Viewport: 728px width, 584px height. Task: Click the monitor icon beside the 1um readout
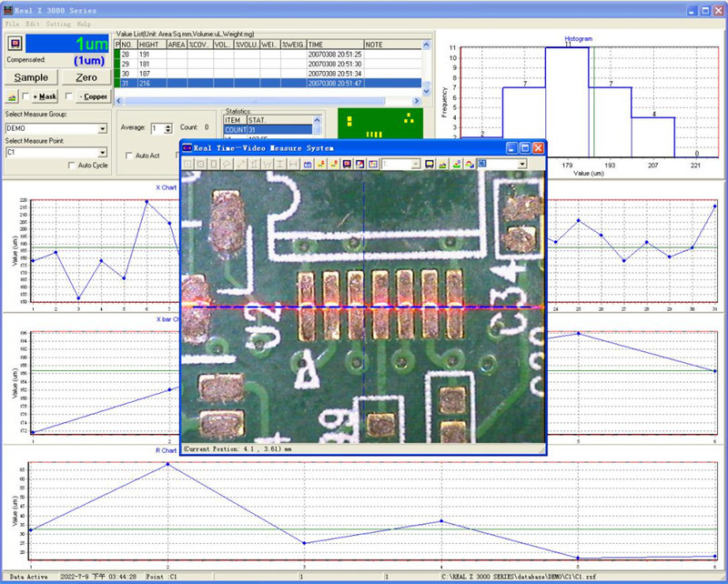pos(15,43)
